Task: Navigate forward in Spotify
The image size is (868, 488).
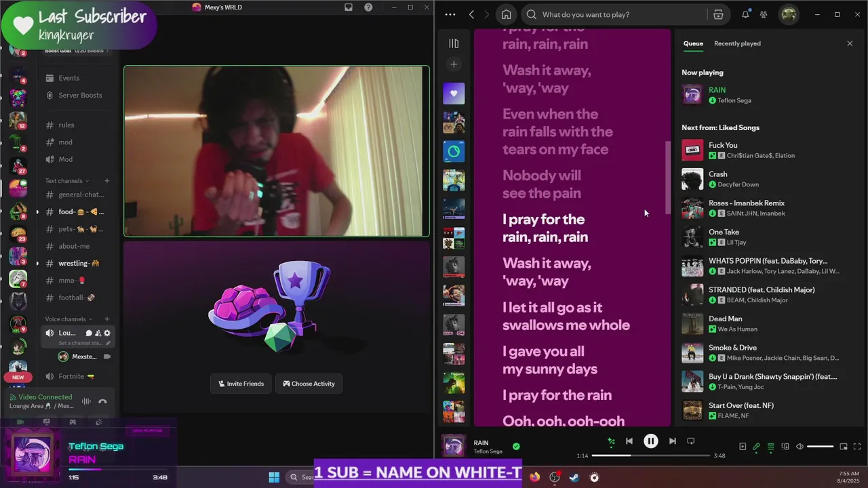Action: [x=487, y=14]
